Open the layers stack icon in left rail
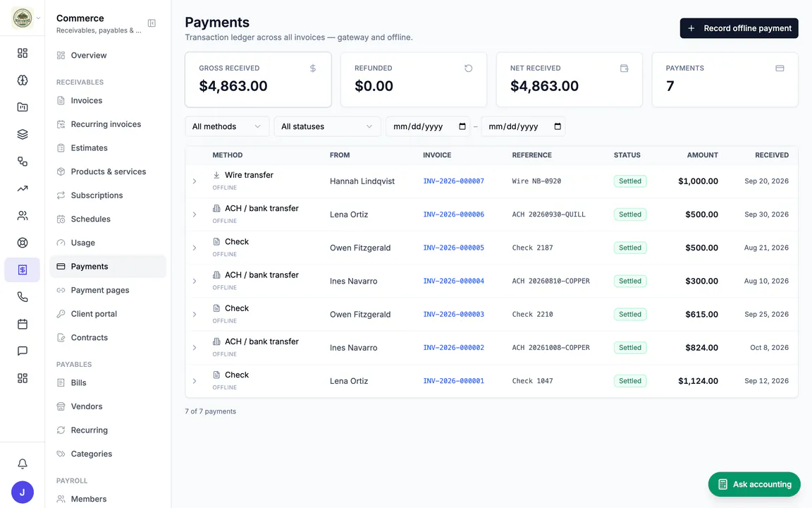 [x=23, y=134]
